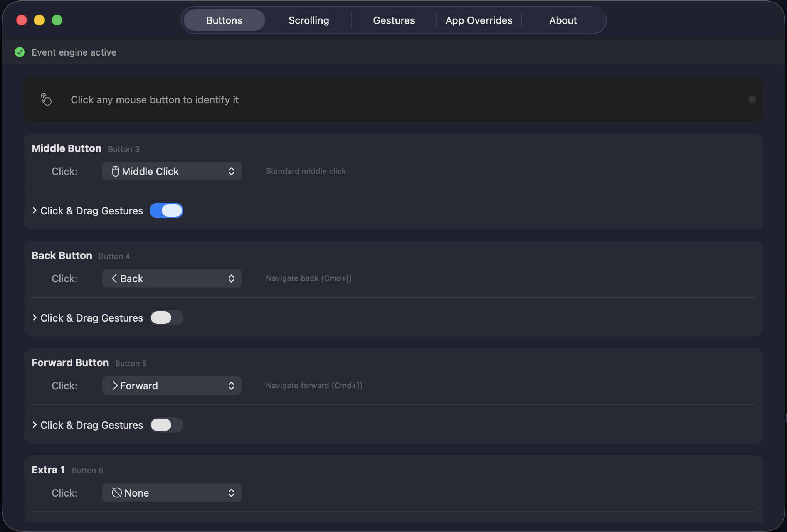Open the App Overrides tab

479,20
